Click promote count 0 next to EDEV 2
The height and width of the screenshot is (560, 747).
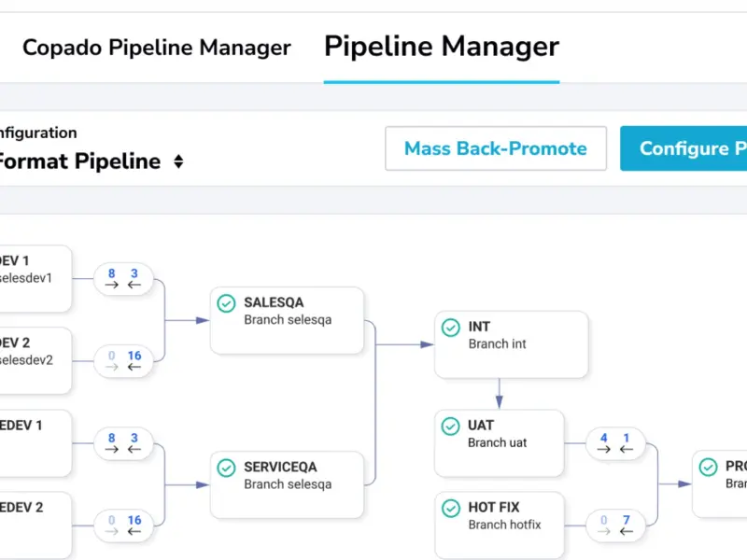click(111, 520)
